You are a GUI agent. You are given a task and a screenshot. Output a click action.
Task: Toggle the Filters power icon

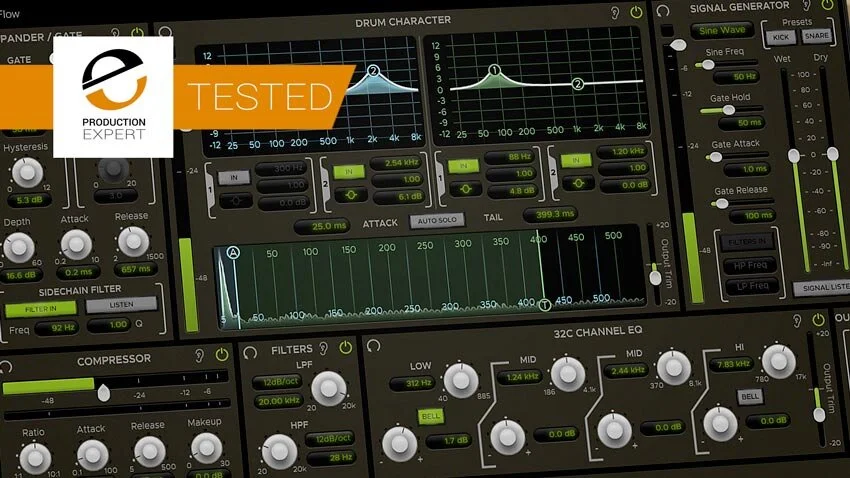pos(345,347)
